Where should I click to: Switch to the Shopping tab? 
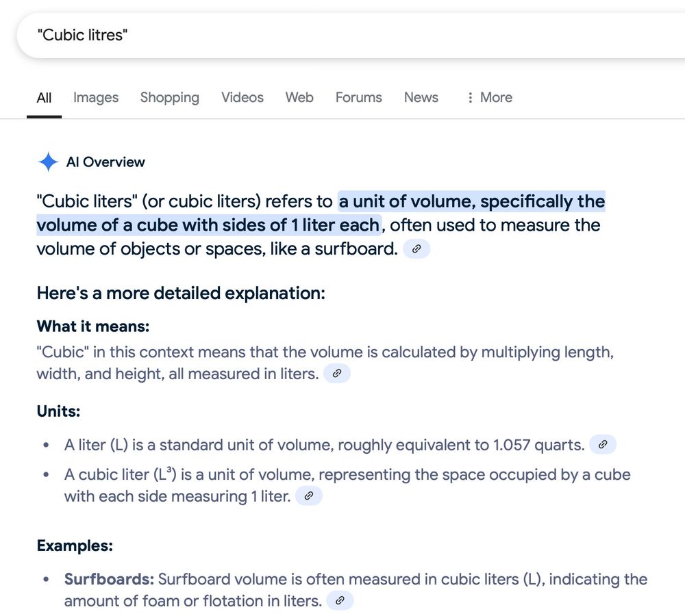click(x=169, y=97)
